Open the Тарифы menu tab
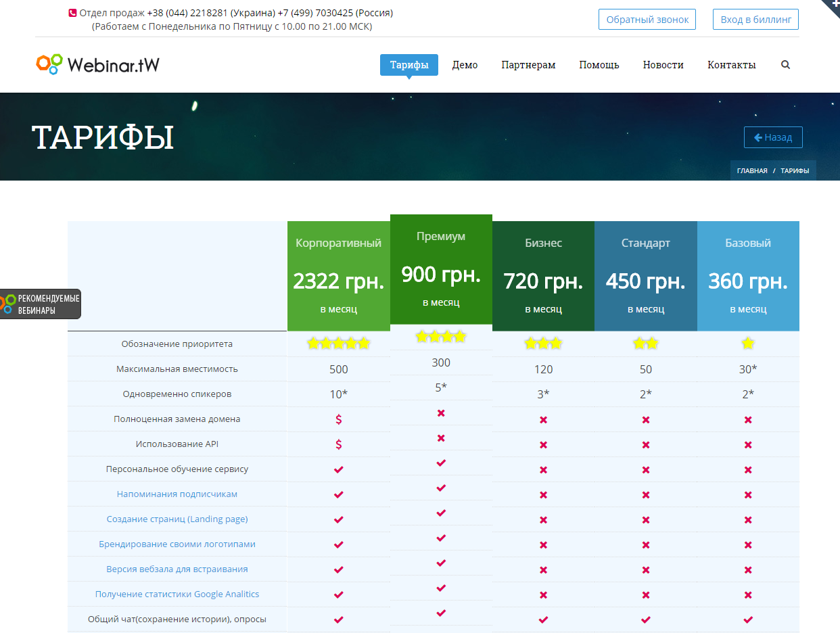This screenshot has width=840, height=633. 409,65
